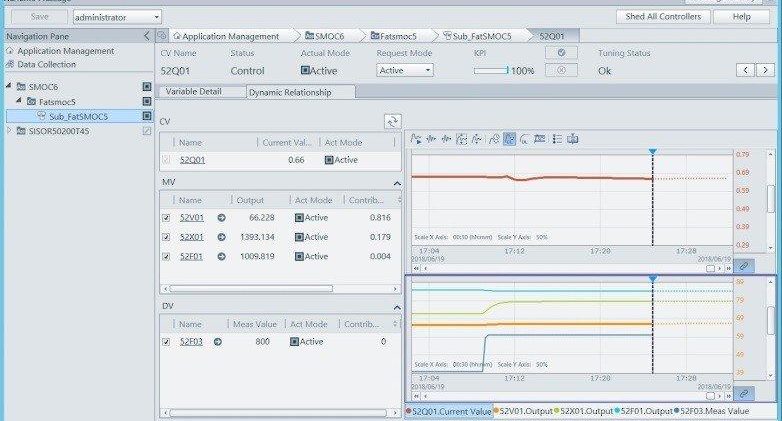Toggle the 52F03 DV checkbox
Viewport: 782px width, 421px height.
coord(166,341)
